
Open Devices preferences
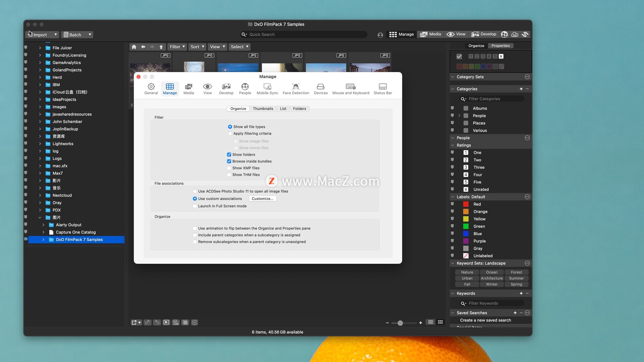coord(321,89)
